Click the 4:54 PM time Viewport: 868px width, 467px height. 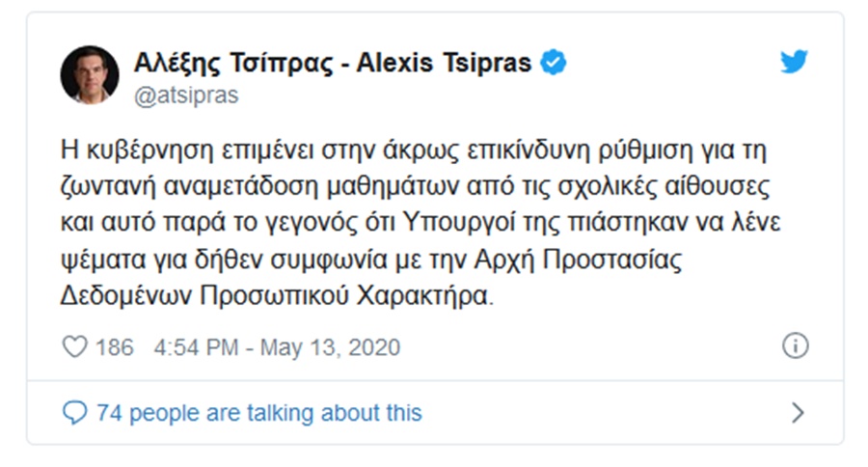pyautogui.click(x=196, y=347)
